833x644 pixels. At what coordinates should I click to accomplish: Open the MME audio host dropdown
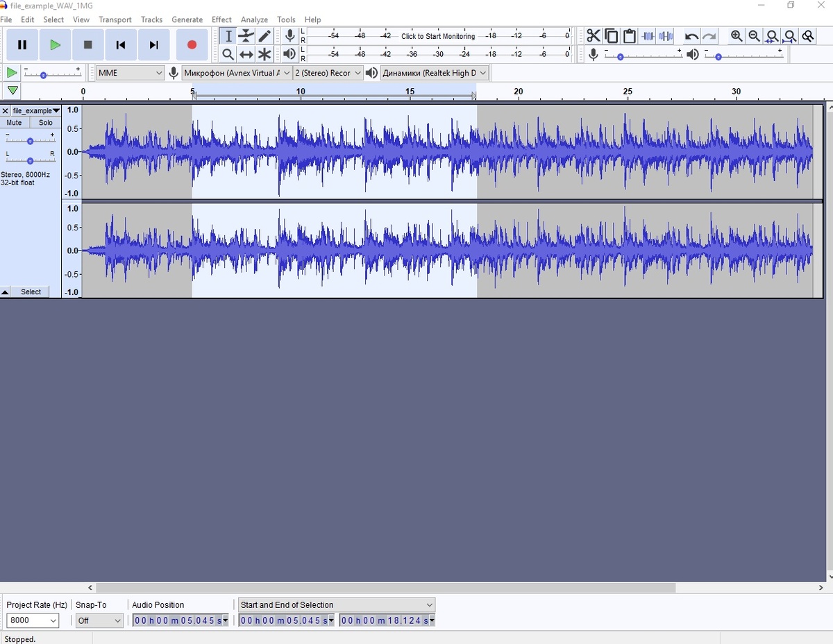tap(130, 73)
